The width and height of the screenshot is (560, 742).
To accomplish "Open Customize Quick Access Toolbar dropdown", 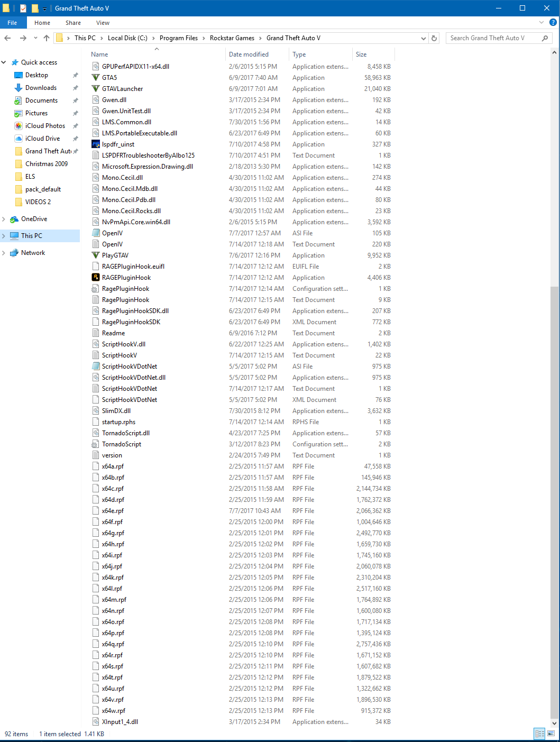I will pyautogui.click(x=45, y=8).
